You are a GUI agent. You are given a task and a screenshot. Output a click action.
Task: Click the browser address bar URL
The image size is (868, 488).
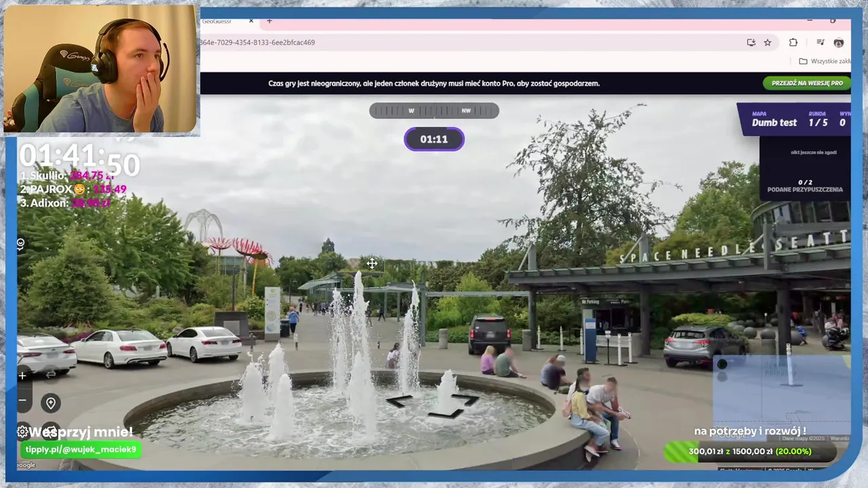click(x=257, y=42)
